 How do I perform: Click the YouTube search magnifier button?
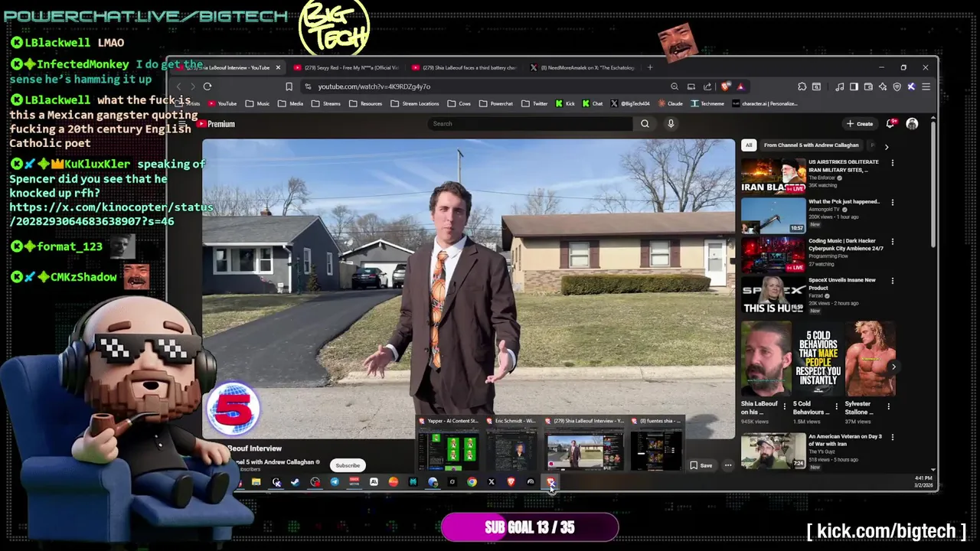click(645, 124)
